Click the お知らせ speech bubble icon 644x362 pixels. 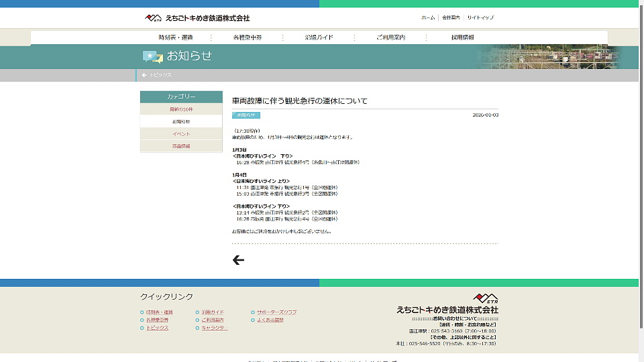pos(152,57)
